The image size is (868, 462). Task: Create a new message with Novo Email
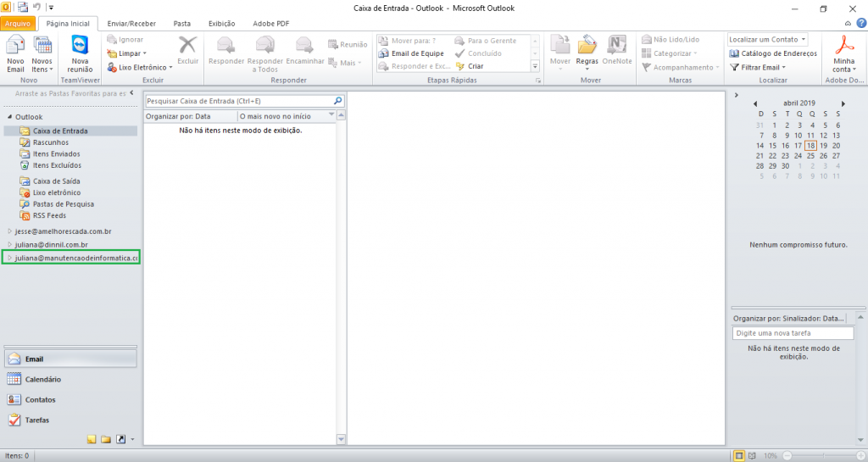pyautogui.click(x=15, y=54)
